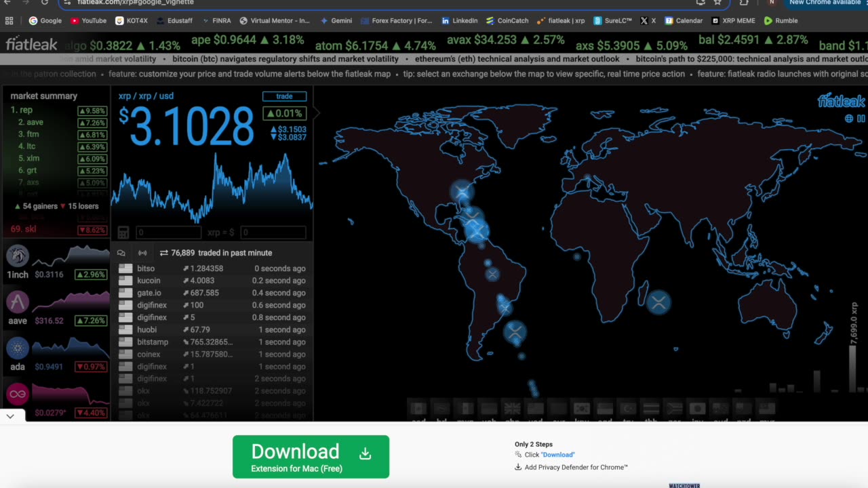868x488 pixels.
Task: Open the Virtual Mentor bookmark
Action: (274, 21)
